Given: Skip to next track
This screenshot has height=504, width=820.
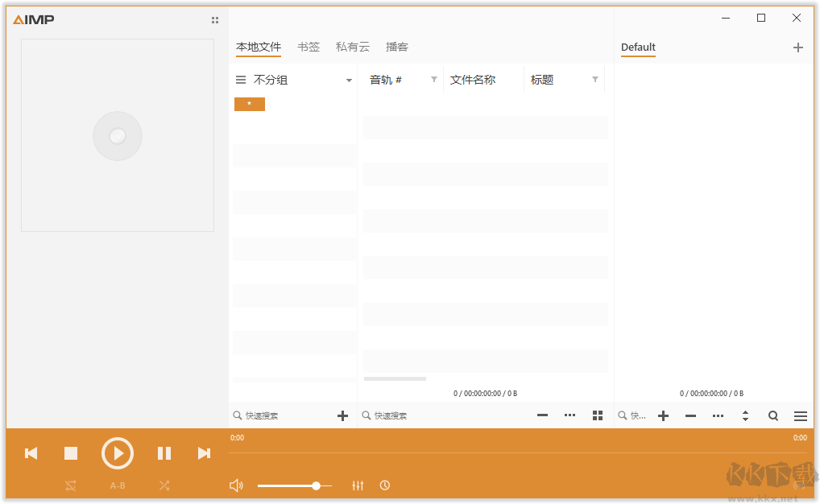Looking at the screenshot, I should click(204, 453).
